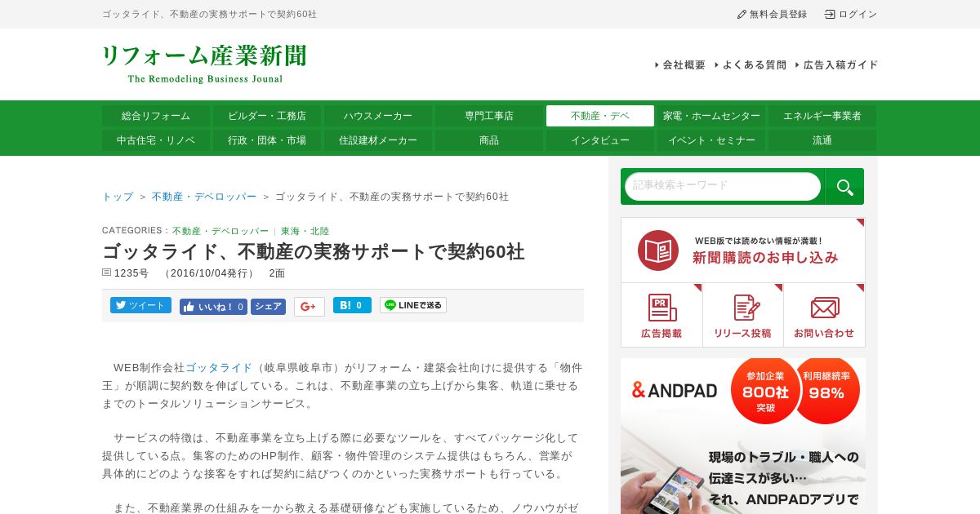The width and height of the screenshot is (980, 514).
Task: Open the 広告掲載 PR icon tile
Action: (661, 315)
